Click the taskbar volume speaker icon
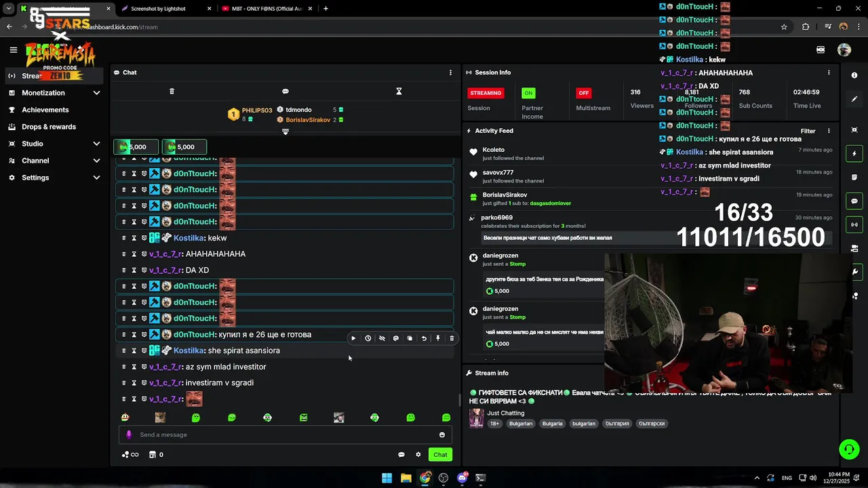This screenshot has height=488, width=868. (x=813, y=478)
